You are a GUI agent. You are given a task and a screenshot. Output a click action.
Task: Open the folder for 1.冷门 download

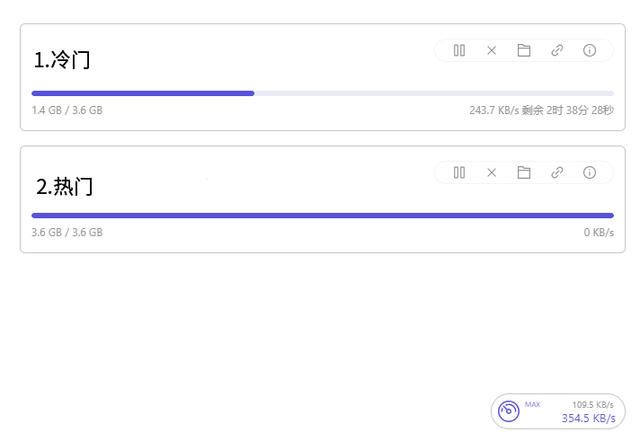coord(524,50)
